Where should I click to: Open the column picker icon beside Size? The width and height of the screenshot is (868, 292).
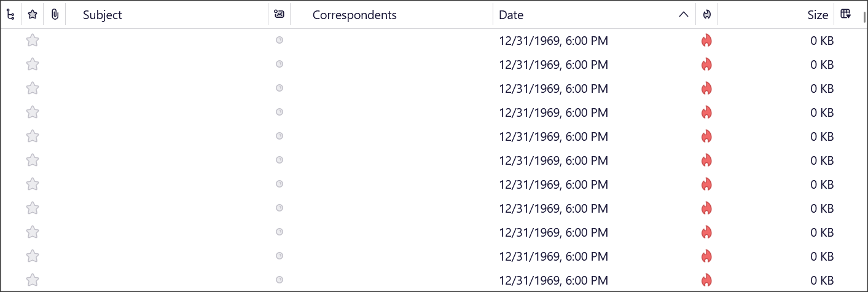tap(845, 14)
